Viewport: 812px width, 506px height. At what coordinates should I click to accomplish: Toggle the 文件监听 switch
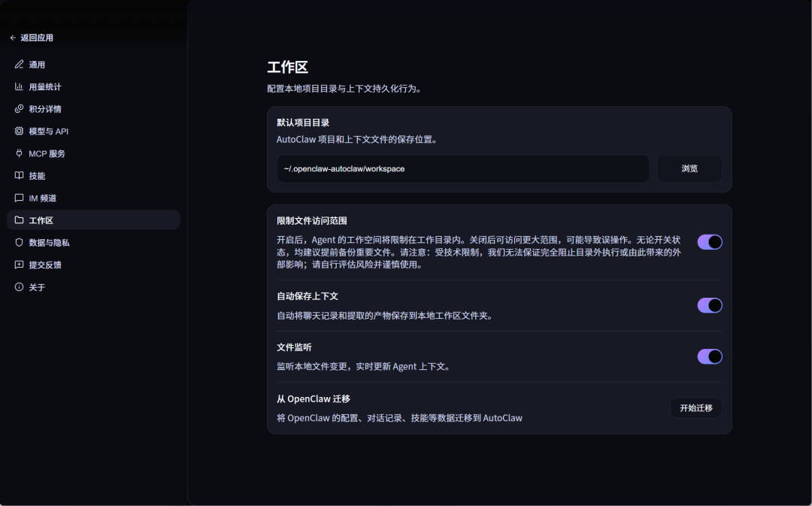710,356
